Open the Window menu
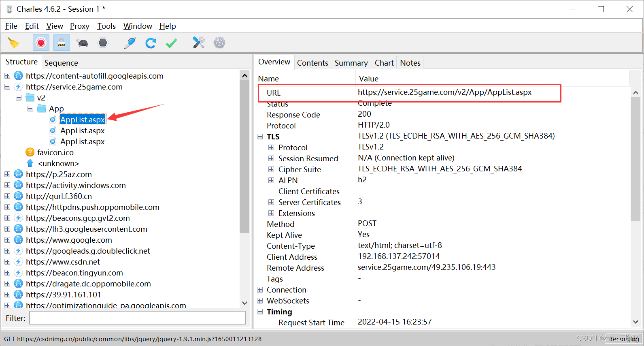The image size is (644, 346). (138, 26)
